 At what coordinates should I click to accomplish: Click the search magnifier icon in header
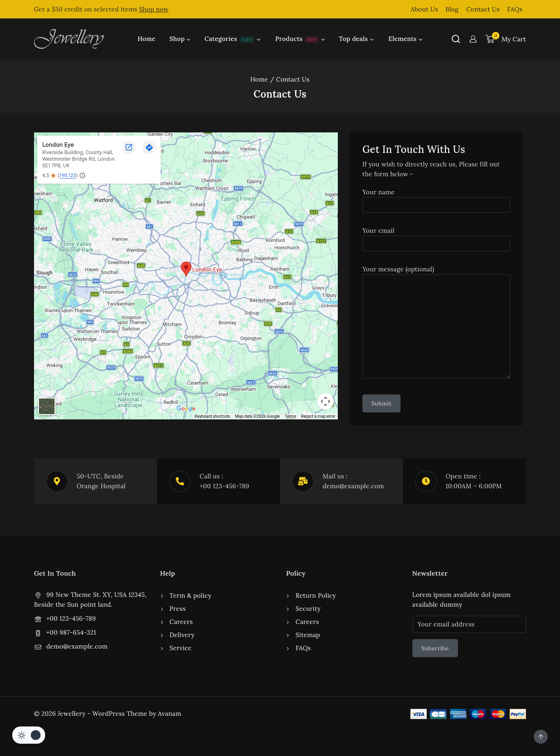click(455, 39)
